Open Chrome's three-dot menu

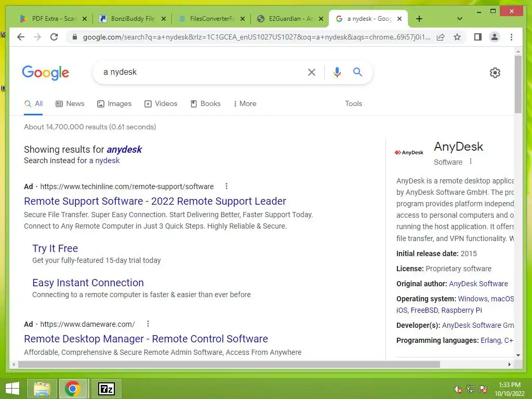coord(511,37)
